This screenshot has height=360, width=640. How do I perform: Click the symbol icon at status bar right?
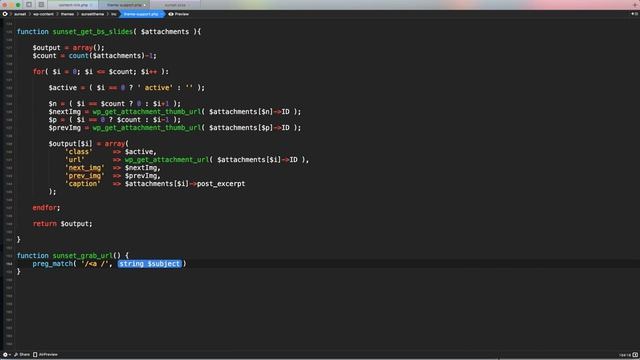click(635, 355)
